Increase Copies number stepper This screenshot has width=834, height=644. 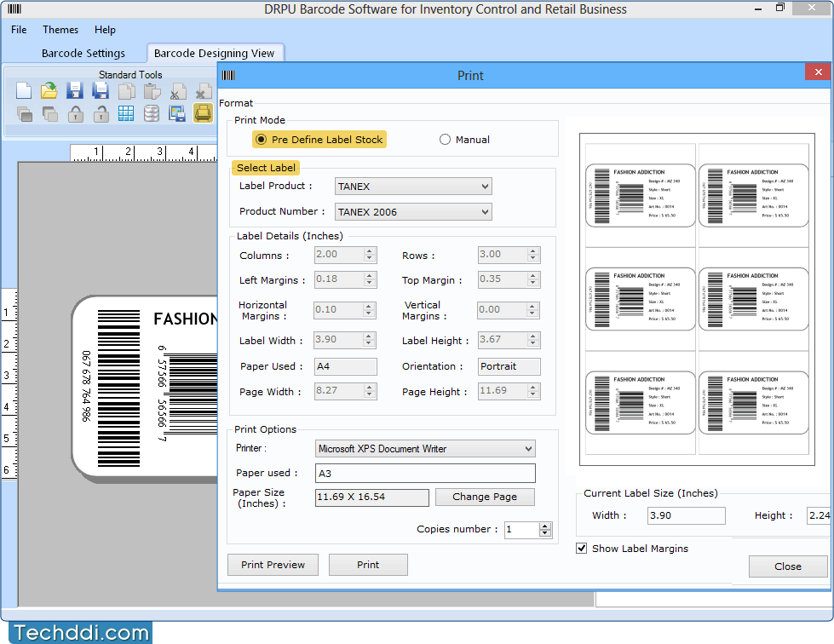(x=544, y=526)
